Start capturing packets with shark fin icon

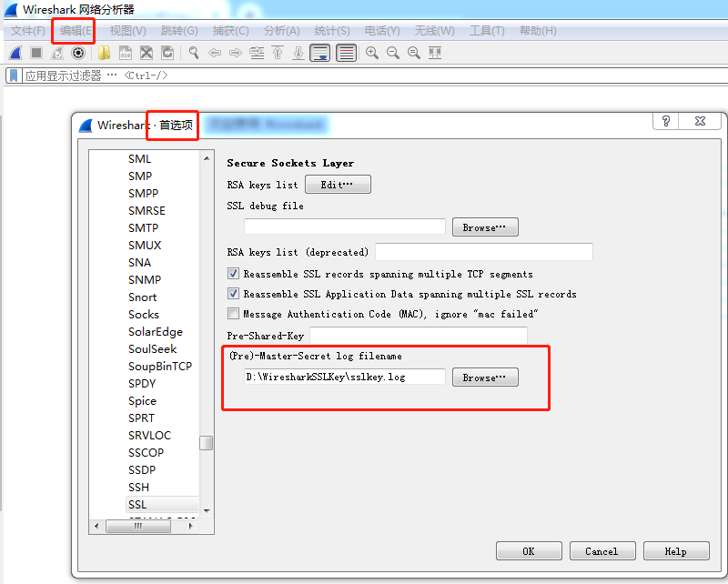[15, 53]
